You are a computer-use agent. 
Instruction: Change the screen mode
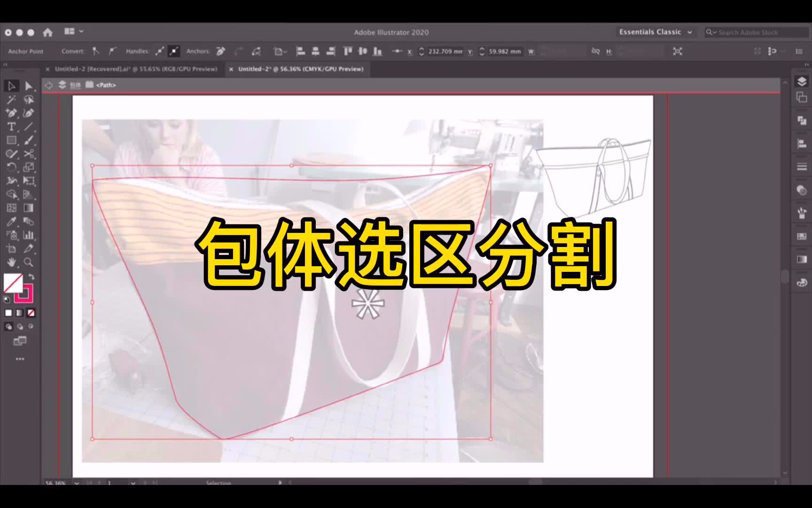click(20, 341)
